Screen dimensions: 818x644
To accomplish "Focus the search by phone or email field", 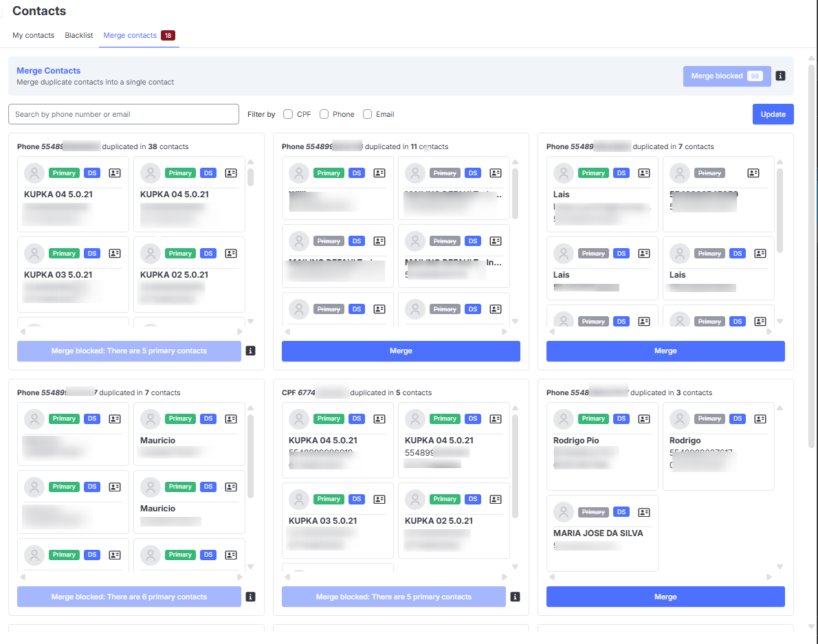I will [x=124, y=114].
